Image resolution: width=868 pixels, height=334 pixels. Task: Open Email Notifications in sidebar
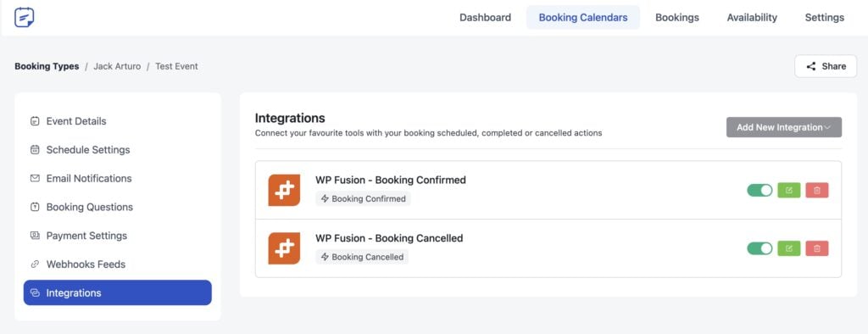[117, 178]
